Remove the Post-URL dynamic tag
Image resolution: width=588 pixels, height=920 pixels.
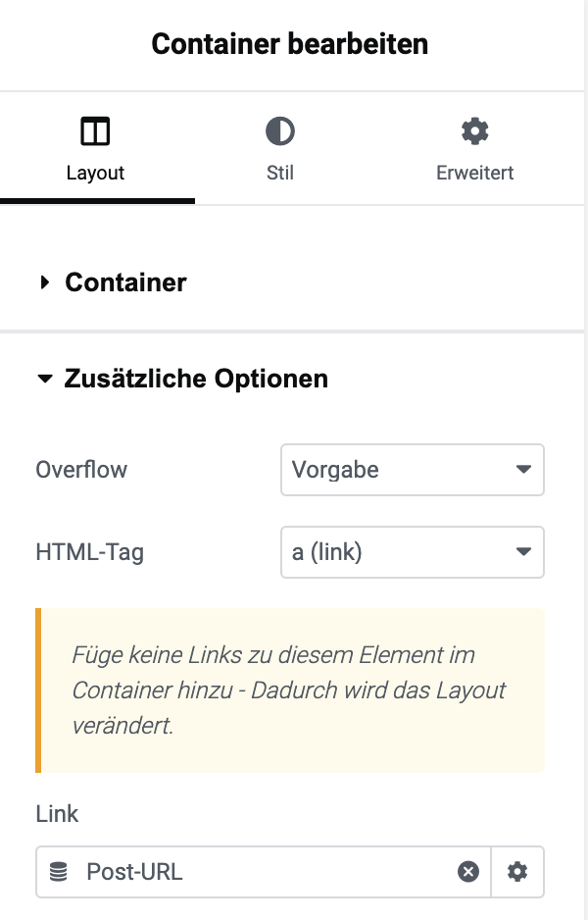click(x=467, y=872)
